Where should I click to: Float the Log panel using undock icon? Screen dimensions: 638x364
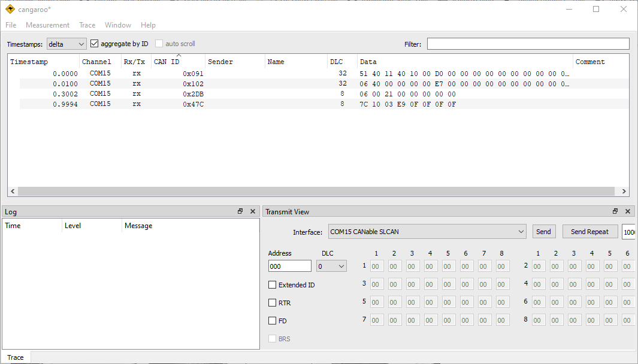pos(240,211)
